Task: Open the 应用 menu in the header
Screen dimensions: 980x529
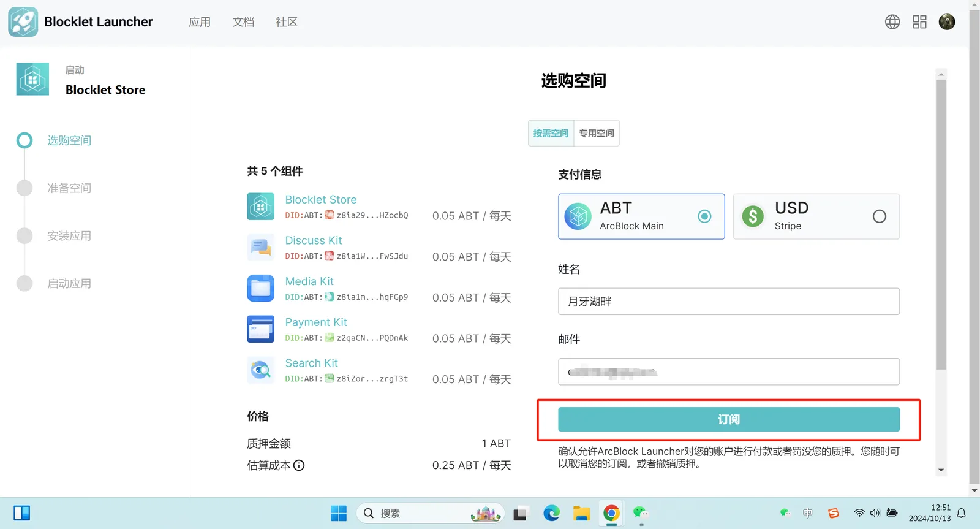Action: (x=200, y=22)
